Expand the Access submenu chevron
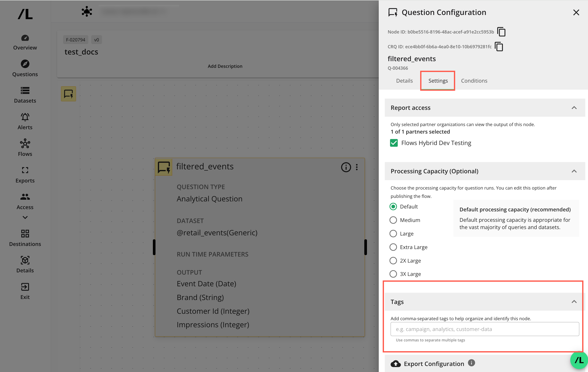The height and width of the screenshot is (372, 588). [x=25, y=217]
